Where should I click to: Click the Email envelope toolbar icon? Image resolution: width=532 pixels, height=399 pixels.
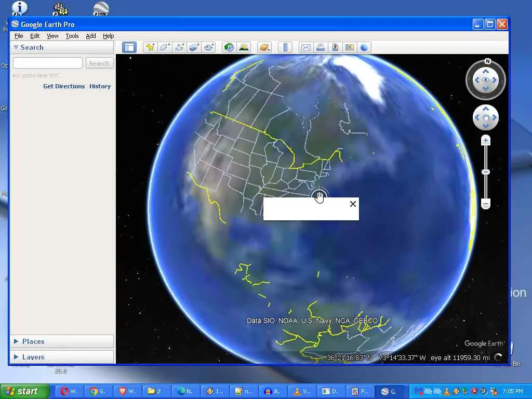tap(305, 47)
